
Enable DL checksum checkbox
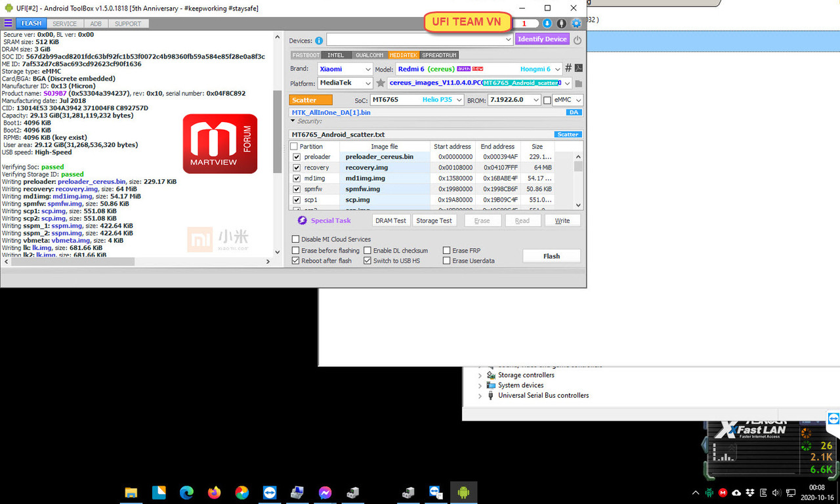[x=367, y=251]
